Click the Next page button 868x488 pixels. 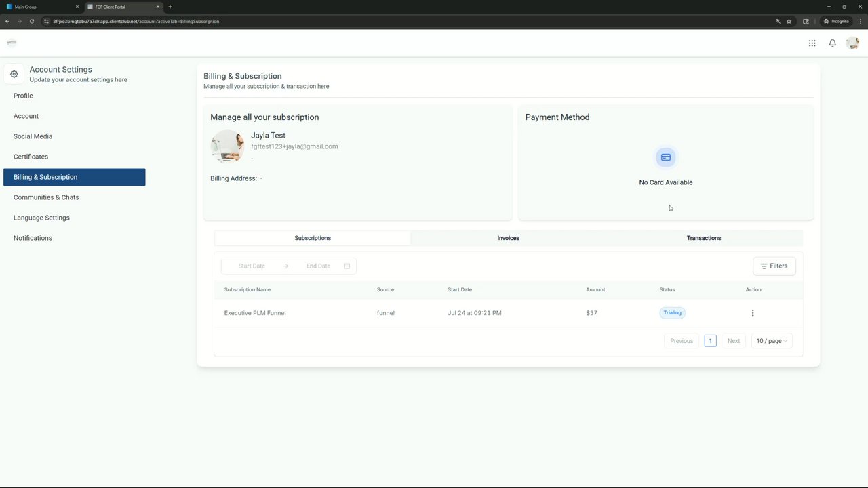(734, 341)
